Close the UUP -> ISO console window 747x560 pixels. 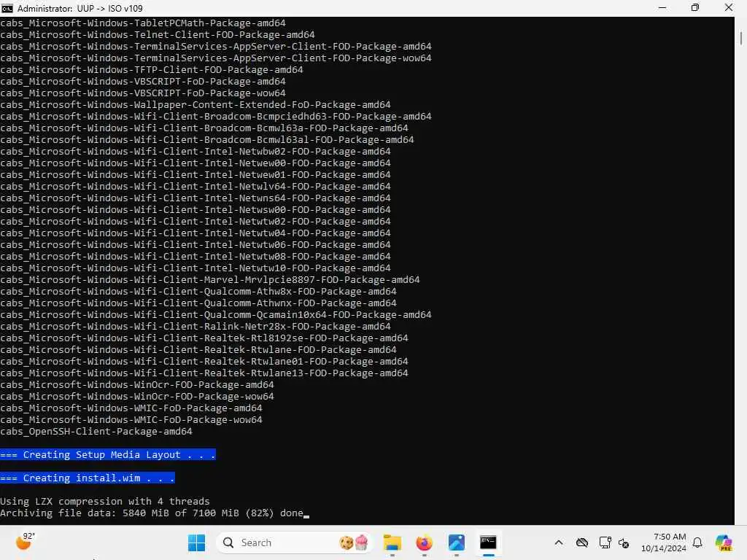pyautogui.click(x=729, y=8)
